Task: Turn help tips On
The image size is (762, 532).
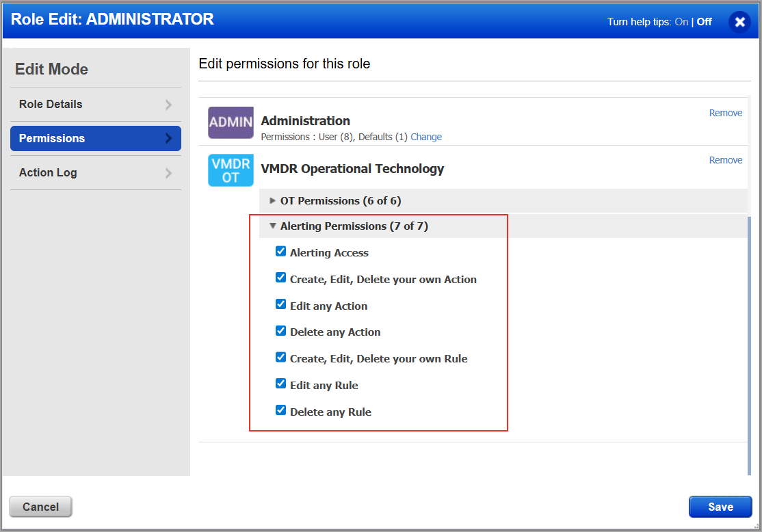Action: pyautogui.click(x=681, y=22)
